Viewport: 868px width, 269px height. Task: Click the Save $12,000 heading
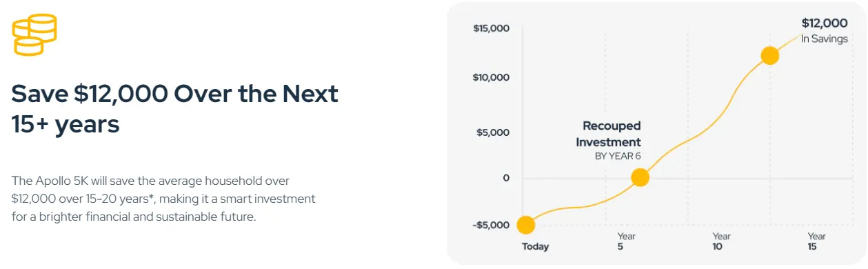(x=175, y=109)
